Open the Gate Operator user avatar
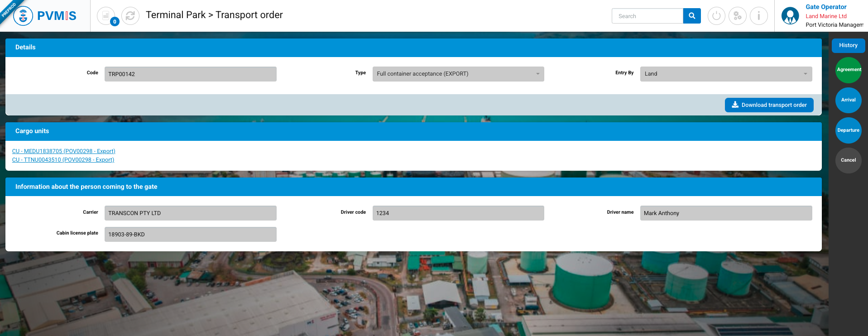 (790, 16)
